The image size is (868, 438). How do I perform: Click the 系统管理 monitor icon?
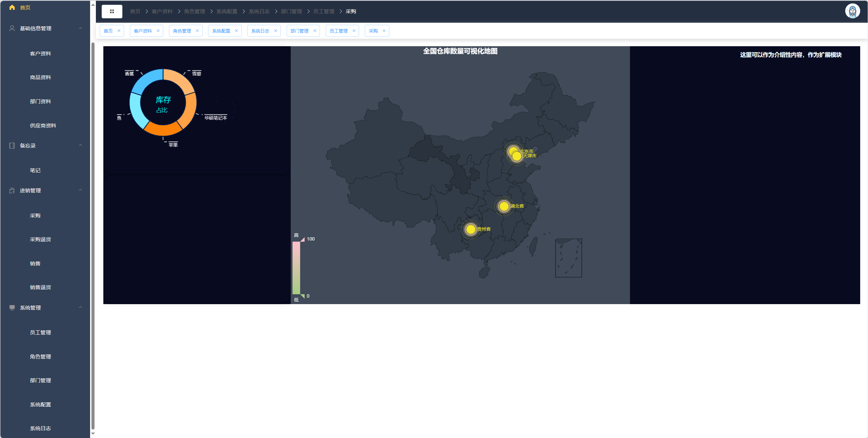(12, 308)
